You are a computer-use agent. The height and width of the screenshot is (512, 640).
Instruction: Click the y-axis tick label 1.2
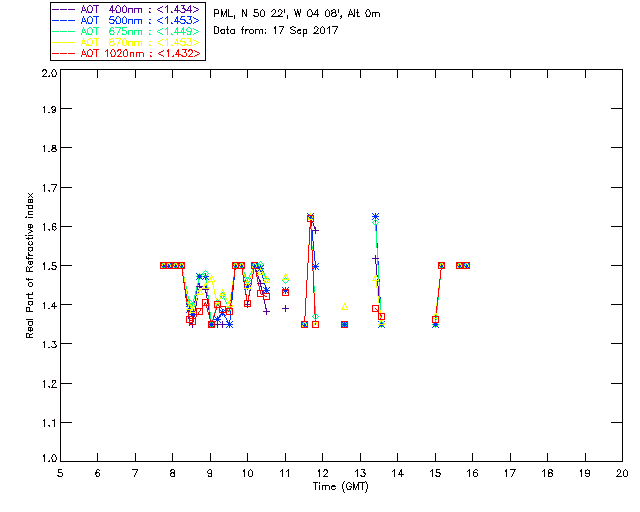[x=49, y=384]
